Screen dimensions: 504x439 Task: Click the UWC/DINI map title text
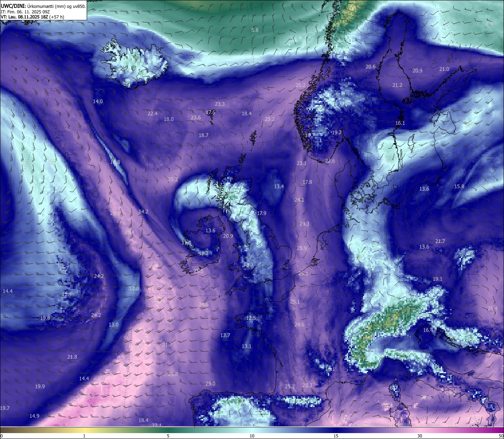(43, 6)
